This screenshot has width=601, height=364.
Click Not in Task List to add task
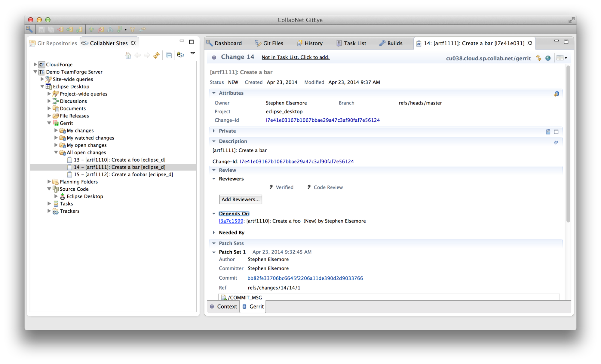[x=295, y=57]
